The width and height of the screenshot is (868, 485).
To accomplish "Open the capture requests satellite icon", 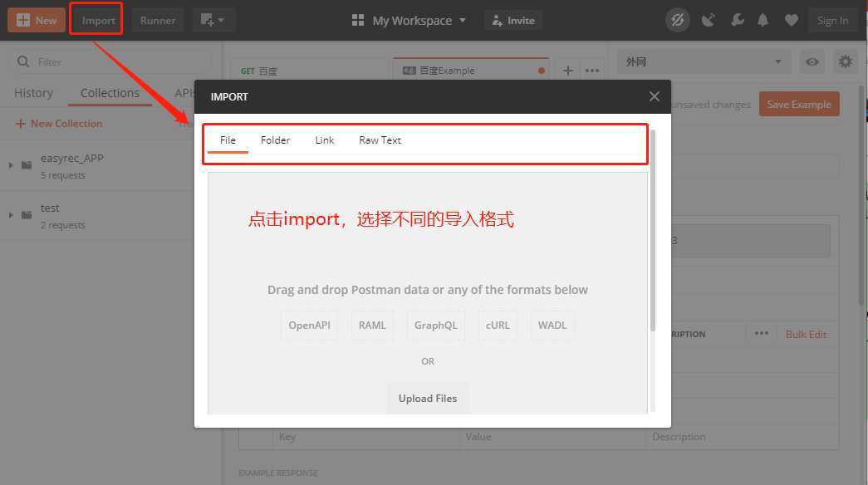I will click(x=708, y=21).
